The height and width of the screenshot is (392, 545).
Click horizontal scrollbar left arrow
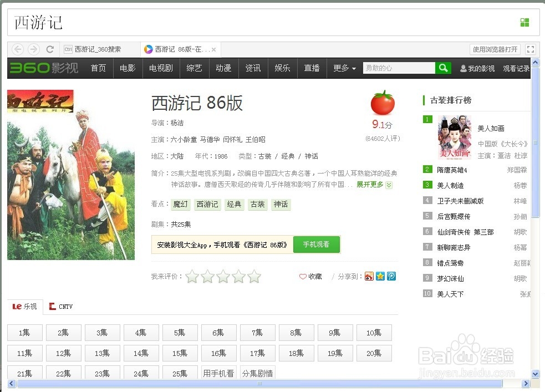[12, 383]
